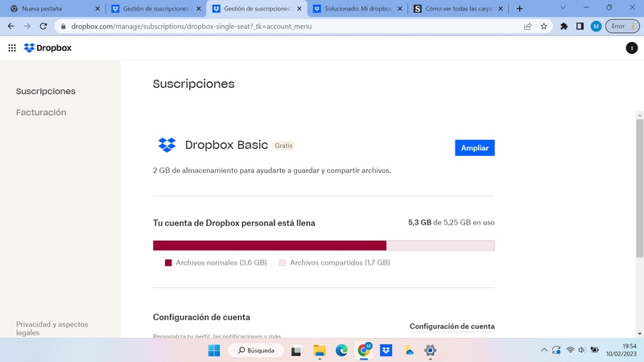This screenshot has width=644, height=362.
Task: Click '5,3 GB de 5,25 GB en uso' text
Action: pos(451,223)
